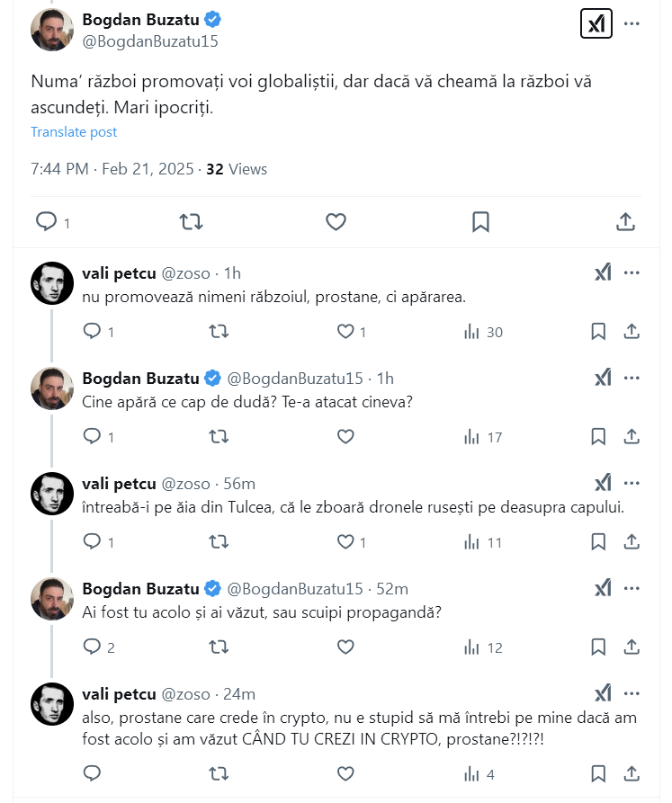Screen dimensions: 672x803
Task: Share the last reply about crypto
Action: (x=632, y=773)
